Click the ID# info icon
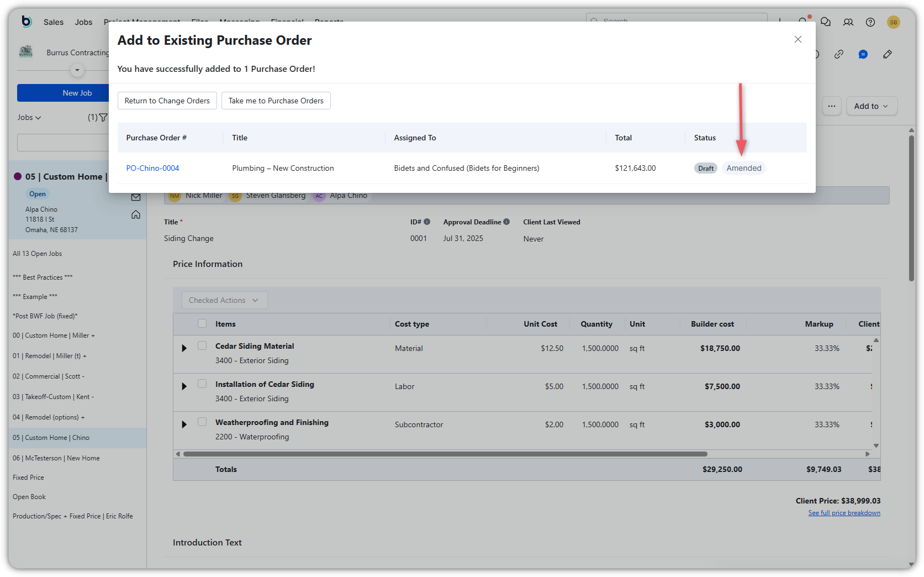Screen dimensions: 924x577 tap(427, 222)
